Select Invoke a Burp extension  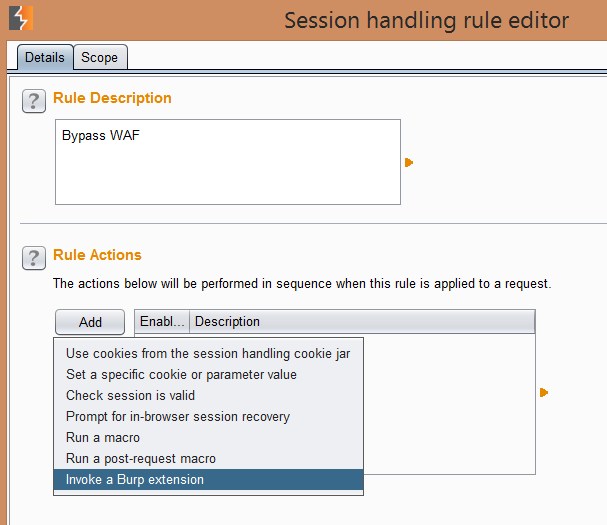point(208,480)
